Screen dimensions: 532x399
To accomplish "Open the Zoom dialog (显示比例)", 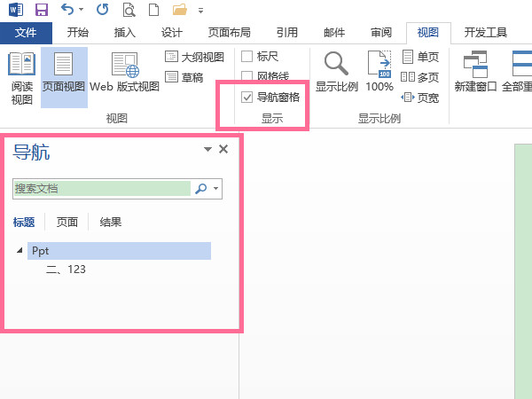I will pyautogui.click(x=335, y=74).
